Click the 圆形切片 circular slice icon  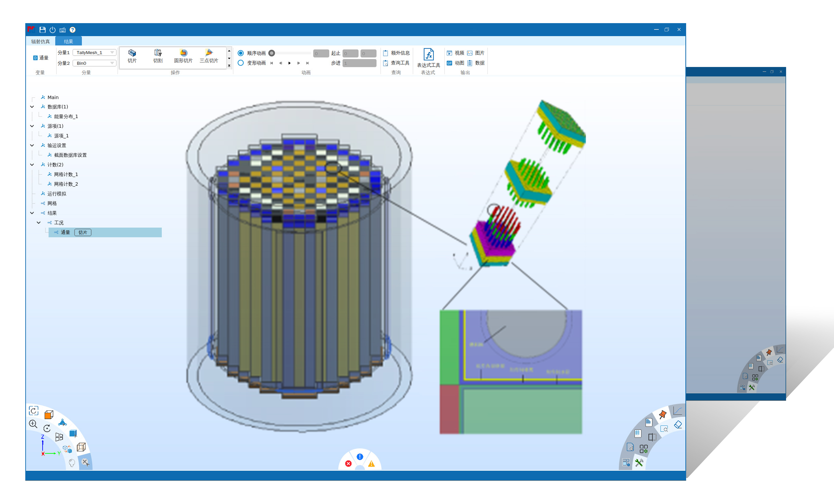click(183, 53)
